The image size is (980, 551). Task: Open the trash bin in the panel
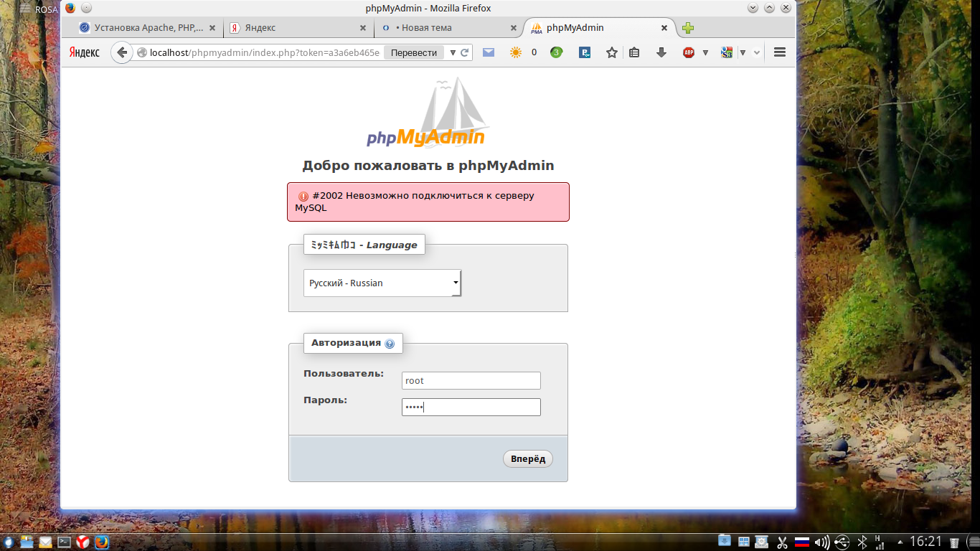pos(954,542)
